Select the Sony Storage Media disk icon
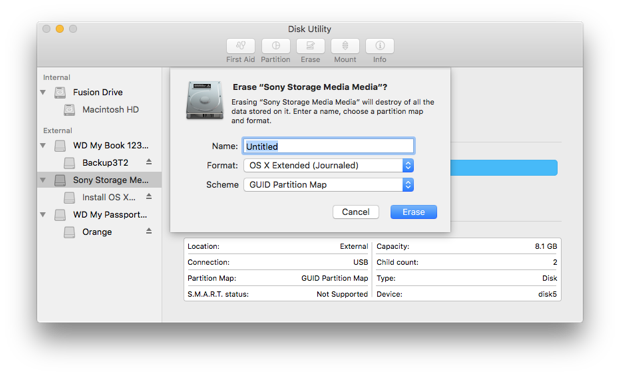 (60, 180)
